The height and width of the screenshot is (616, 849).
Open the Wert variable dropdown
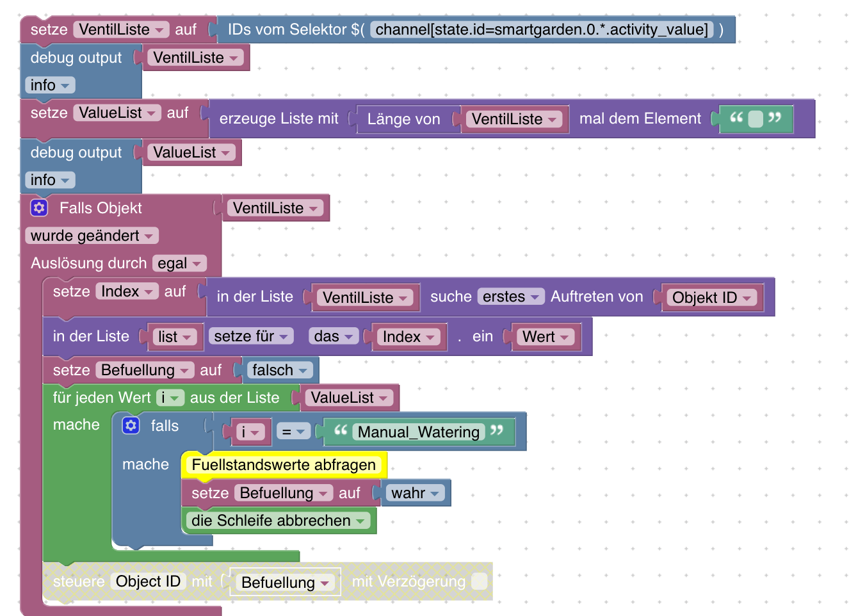click(x=546, y=337)
